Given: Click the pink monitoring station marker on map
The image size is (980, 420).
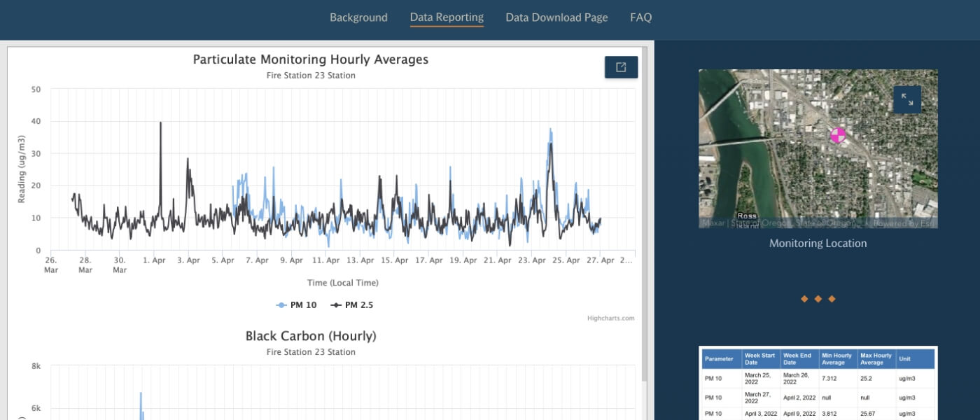Looking at the screenshot, I should 838,135.
